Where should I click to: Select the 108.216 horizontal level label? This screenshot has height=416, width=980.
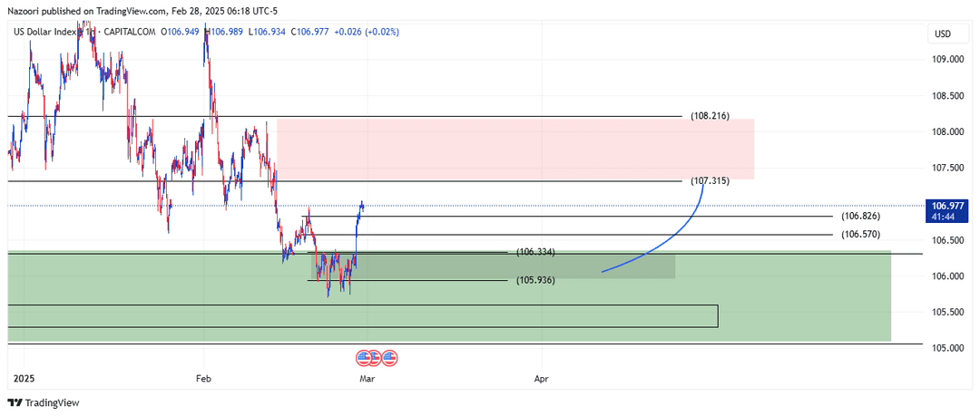709,116
